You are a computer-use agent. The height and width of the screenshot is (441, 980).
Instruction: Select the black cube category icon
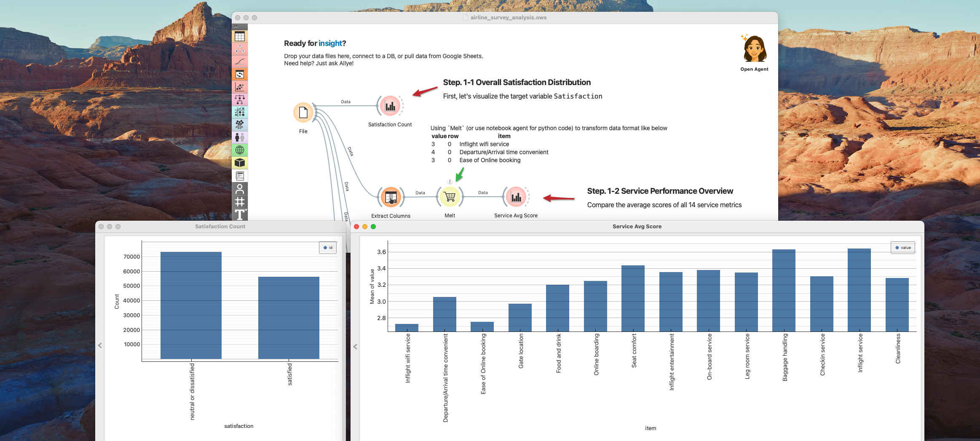coord(240,163)
